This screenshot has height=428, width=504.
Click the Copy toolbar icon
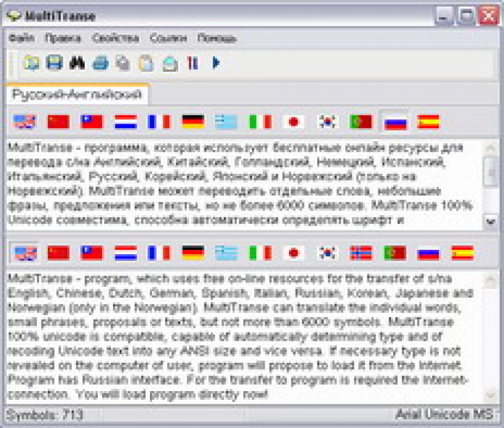124,62
